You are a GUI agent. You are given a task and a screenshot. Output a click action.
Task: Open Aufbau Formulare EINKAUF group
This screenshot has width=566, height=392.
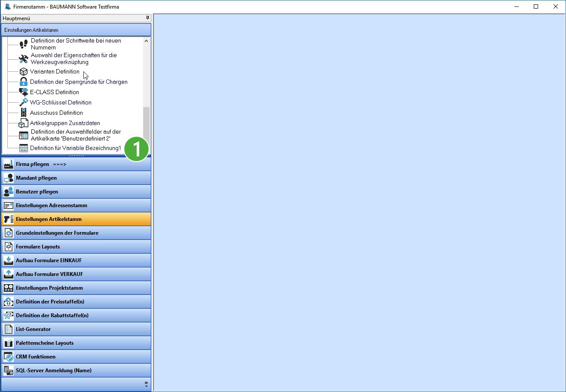click(x=76, y=260)
